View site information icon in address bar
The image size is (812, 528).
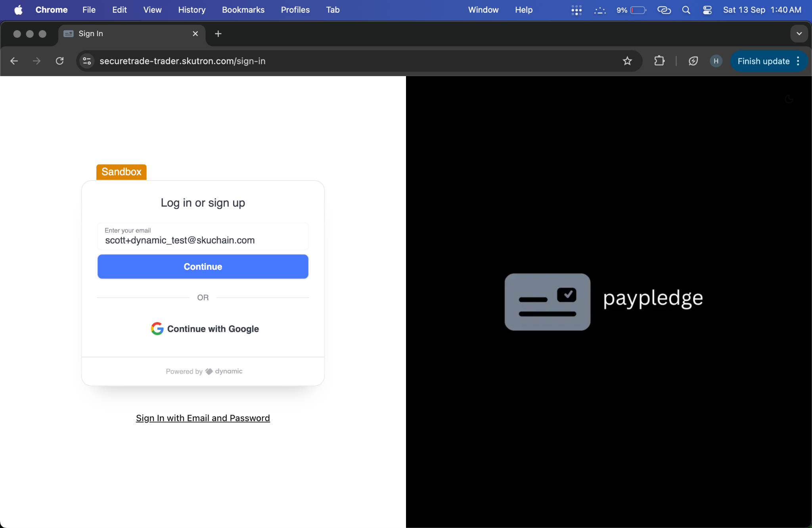point(87,61)
